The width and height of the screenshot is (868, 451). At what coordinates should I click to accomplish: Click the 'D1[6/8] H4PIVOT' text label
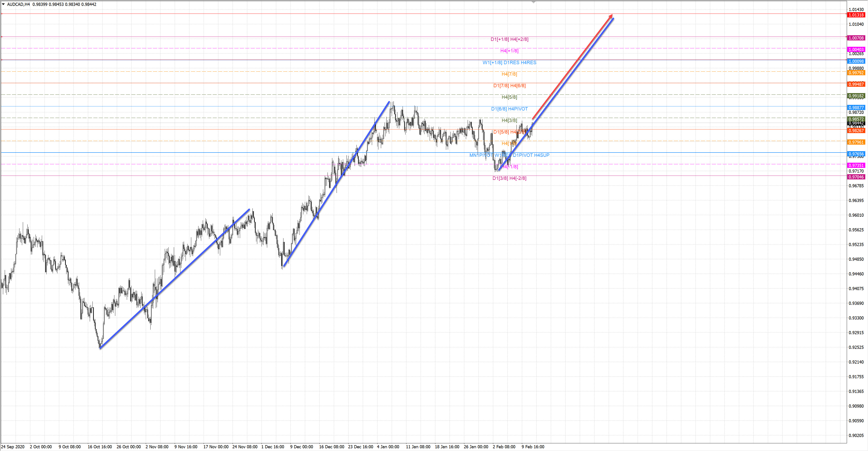509,109
